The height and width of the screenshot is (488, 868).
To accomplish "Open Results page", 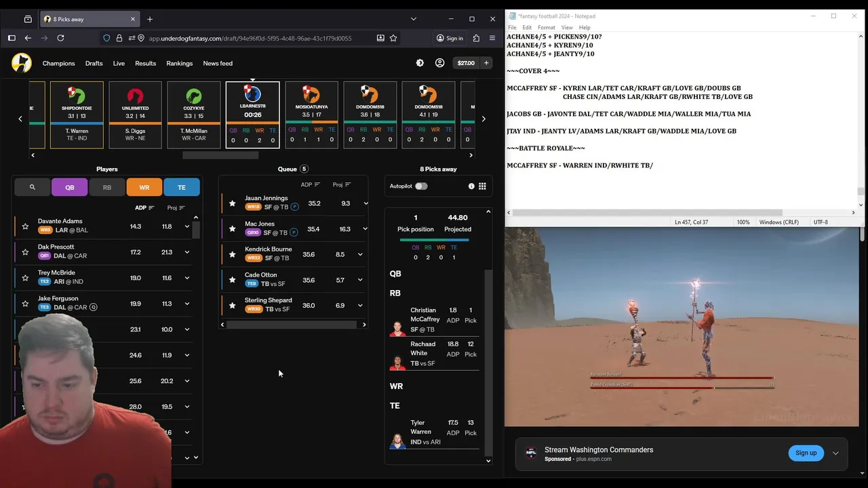I will (145, 63).
